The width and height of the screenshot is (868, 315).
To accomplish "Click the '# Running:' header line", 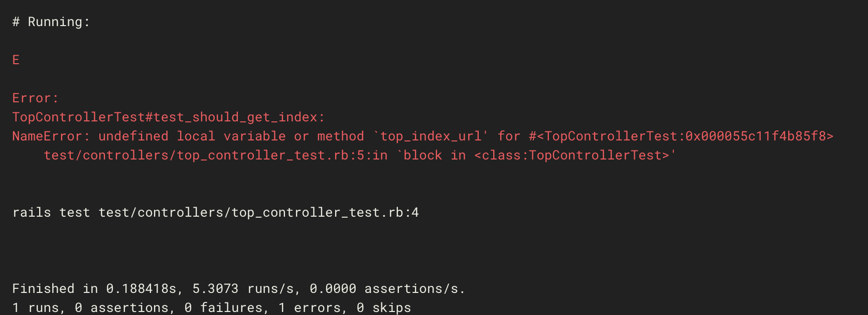I will point(51,22).
